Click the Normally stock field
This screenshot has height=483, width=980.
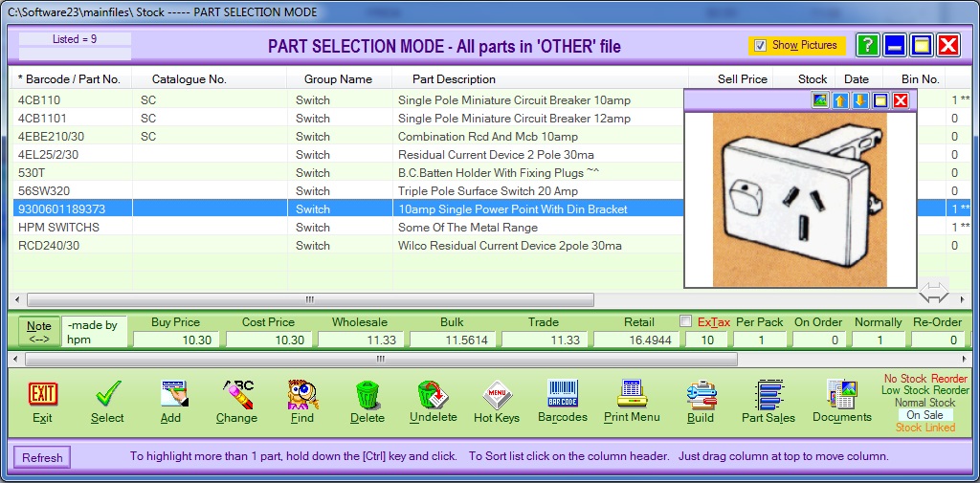pyautogui.click(x=879, y=340)
